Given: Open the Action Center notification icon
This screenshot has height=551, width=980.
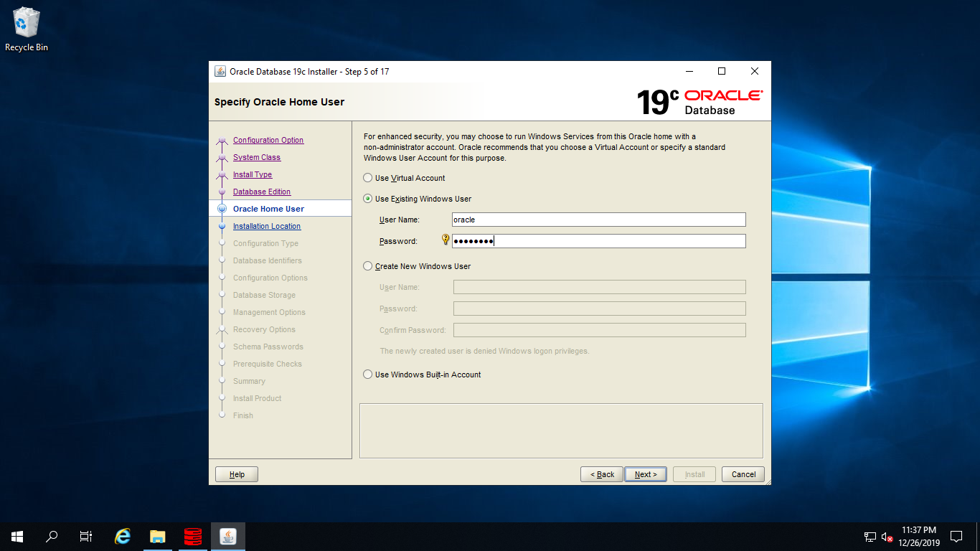Looking at the screenshot, I should [956, 536].
